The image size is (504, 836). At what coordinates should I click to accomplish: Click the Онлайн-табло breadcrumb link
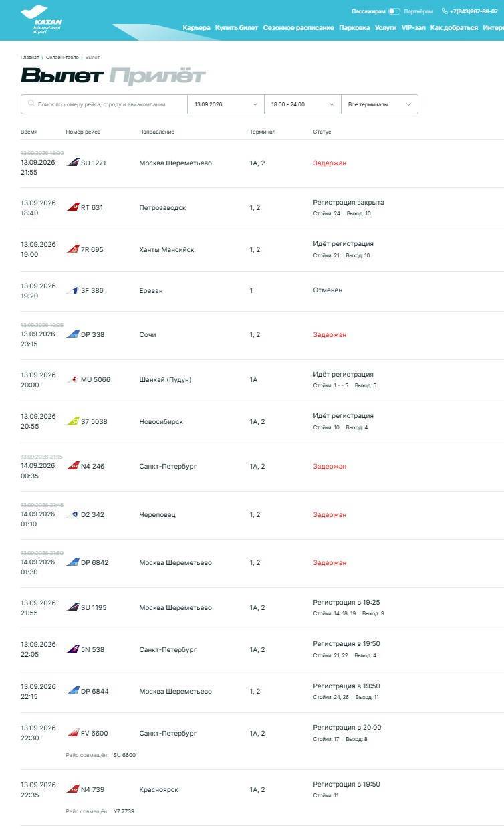[62, 58]
